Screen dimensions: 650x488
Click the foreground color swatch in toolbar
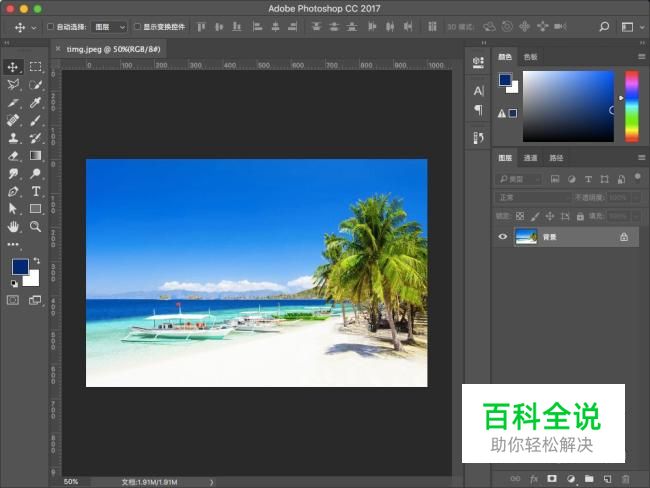tap(20, 267)
